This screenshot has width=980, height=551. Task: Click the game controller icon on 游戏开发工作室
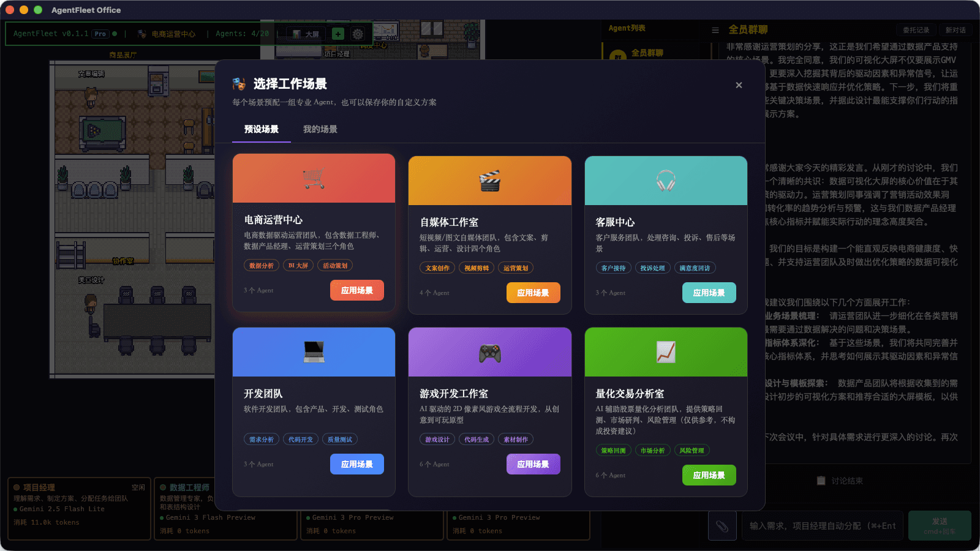point(489,351)
